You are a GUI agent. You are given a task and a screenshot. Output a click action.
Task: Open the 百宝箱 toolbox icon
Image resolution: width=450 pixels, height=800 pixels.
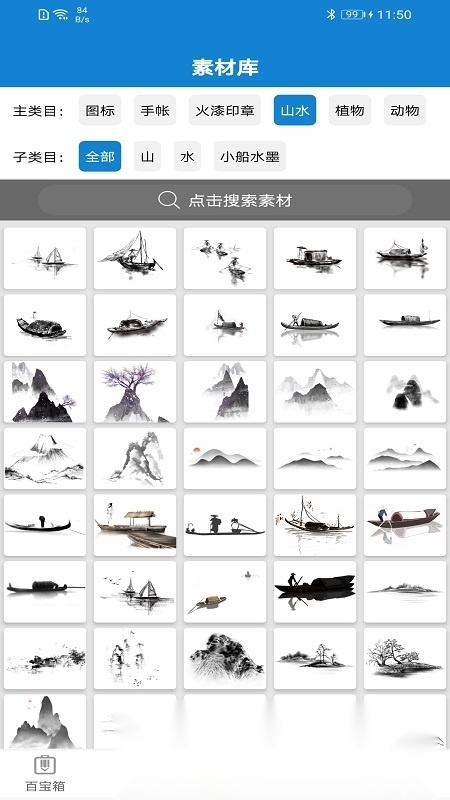point(45,774)
